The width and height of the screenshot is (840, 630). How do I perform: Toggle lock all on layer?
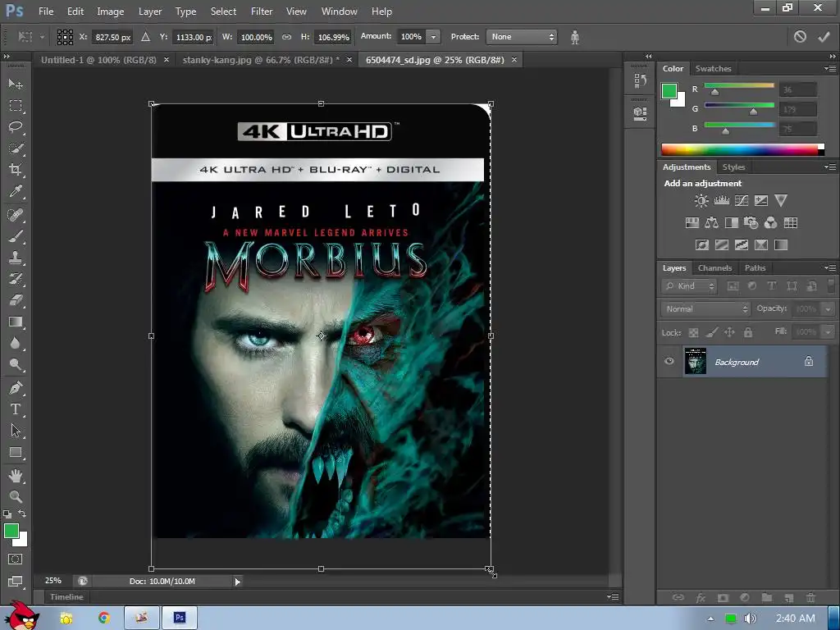(x=748, y=333)
